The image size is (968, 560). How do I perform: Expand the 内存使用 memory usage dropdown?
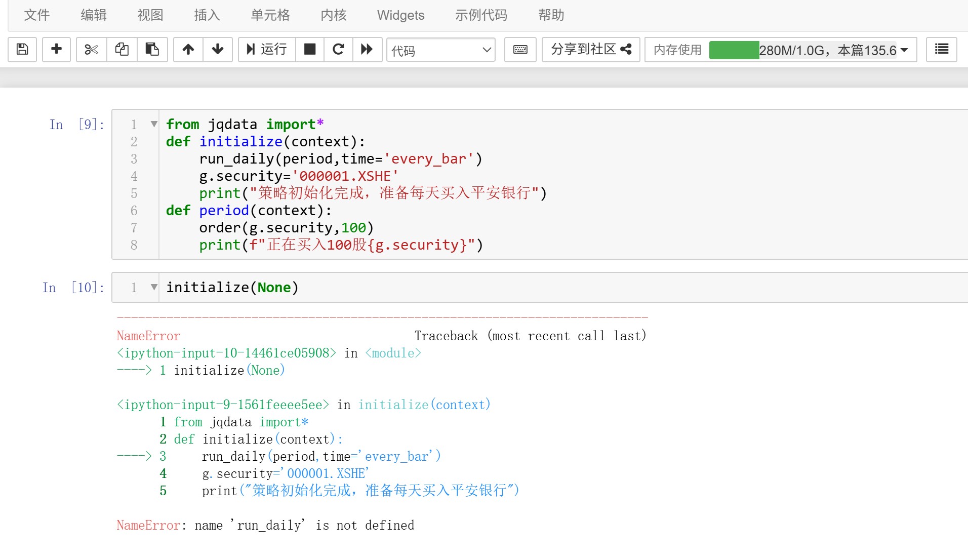pyautogui.click(x=904, y=50)
